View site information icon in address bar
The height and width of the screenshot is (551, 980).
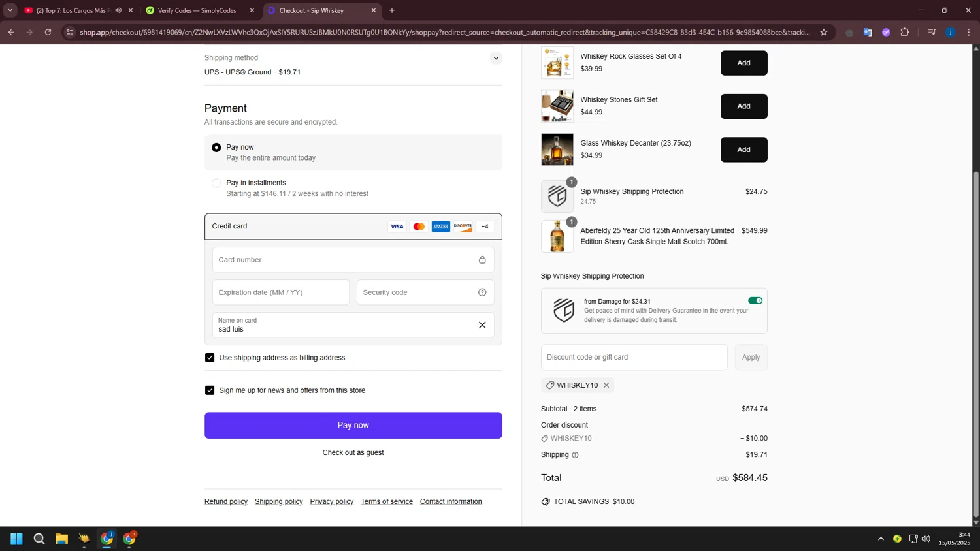(x=70, y=32)
